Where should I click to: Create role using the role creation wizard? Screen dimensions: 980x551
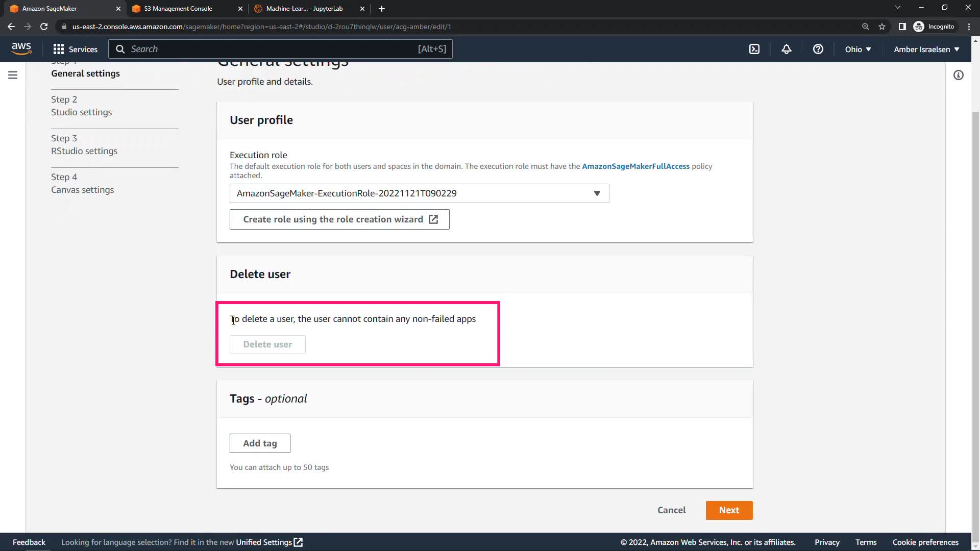339,219
